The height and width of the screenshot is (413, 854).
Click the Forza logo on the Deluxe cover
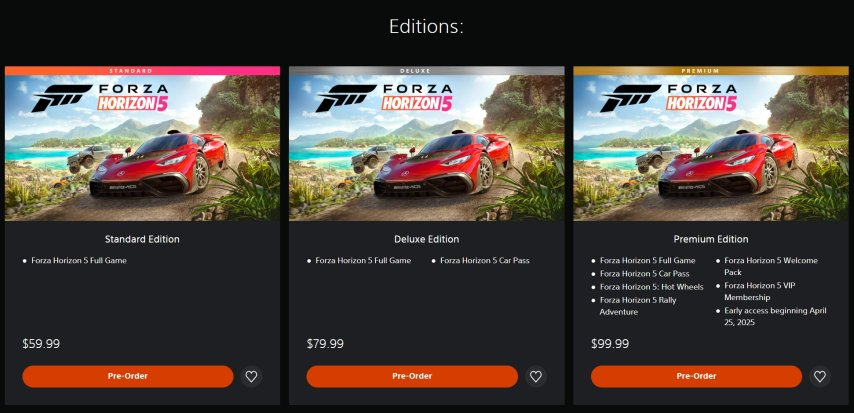coord(385,98)
